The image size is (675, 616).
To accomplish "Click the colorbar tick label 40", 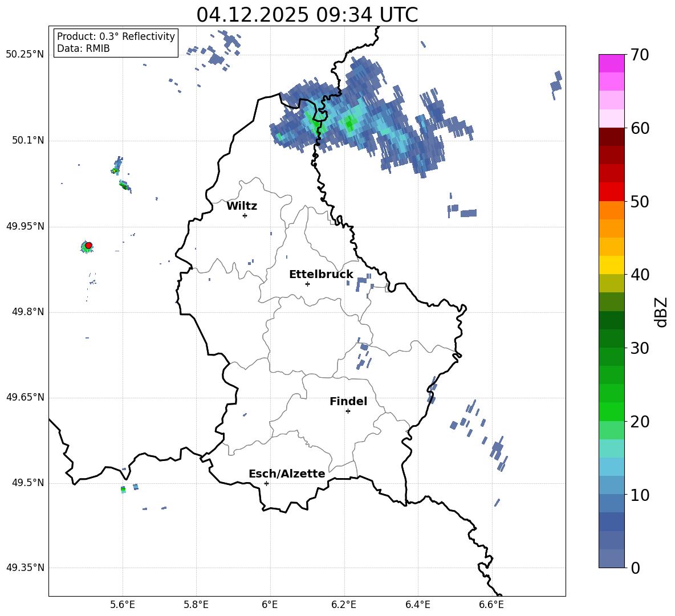I will click(x=640, y=275).
